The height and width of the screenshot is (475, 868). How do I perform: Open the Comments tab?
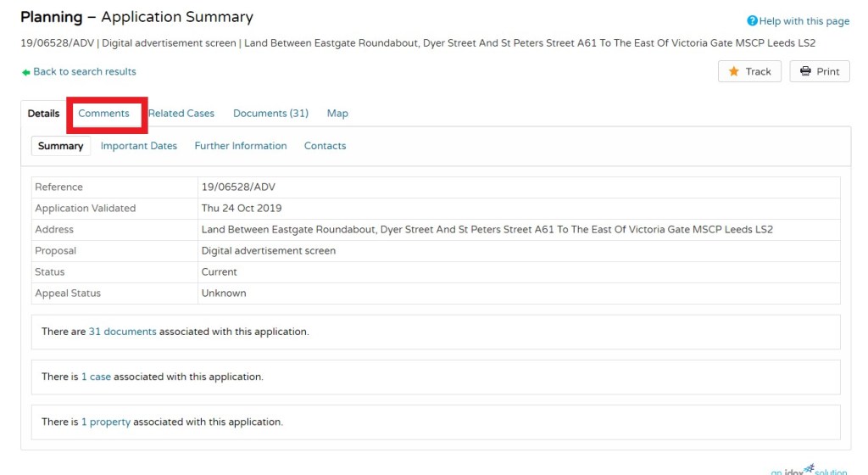pos(103,114)
